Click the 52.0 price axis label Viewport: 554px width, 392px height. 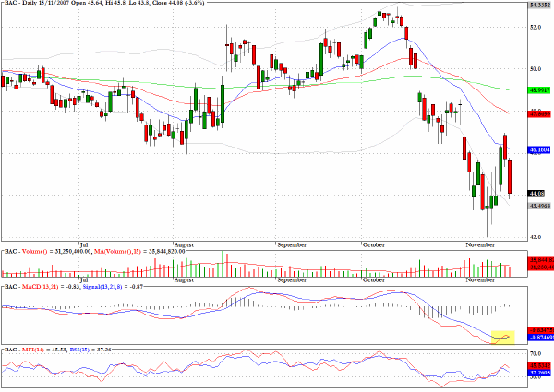(536, 27)
